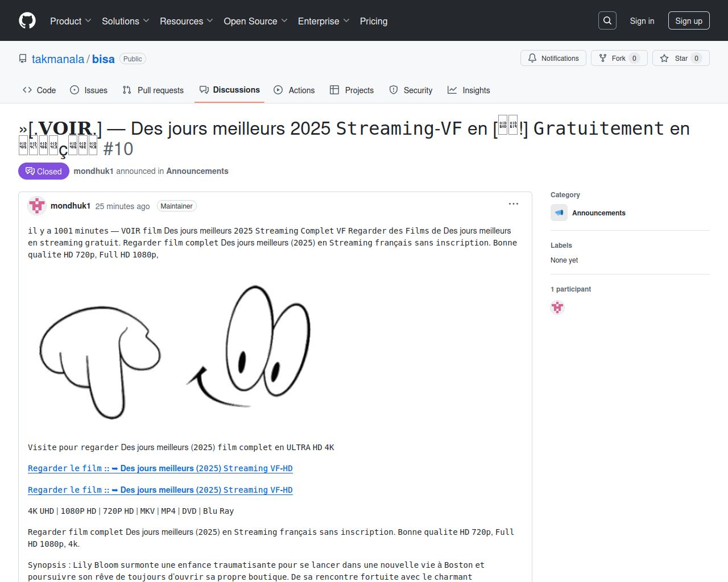Open the post's three-dot options menu
Screen dimensions: 728x582
coord(514,204)
